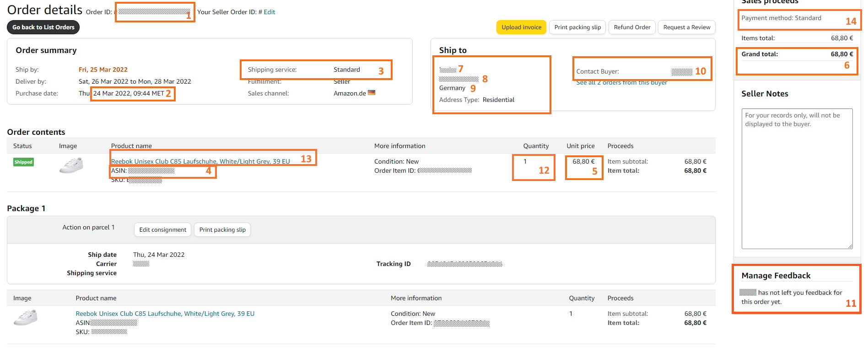Open the See all 2 orders from this buyer link

[x=621, y=83]
